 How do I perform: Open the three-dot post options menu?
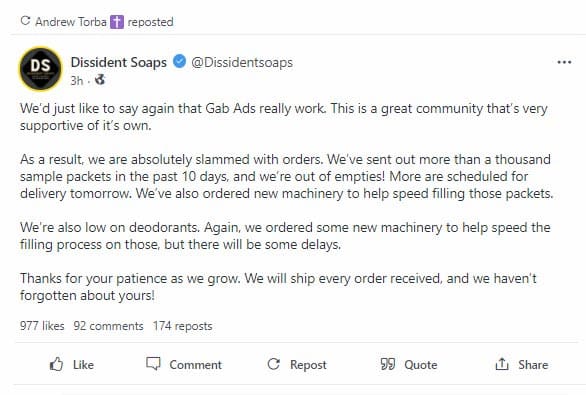tap(564, 62)
